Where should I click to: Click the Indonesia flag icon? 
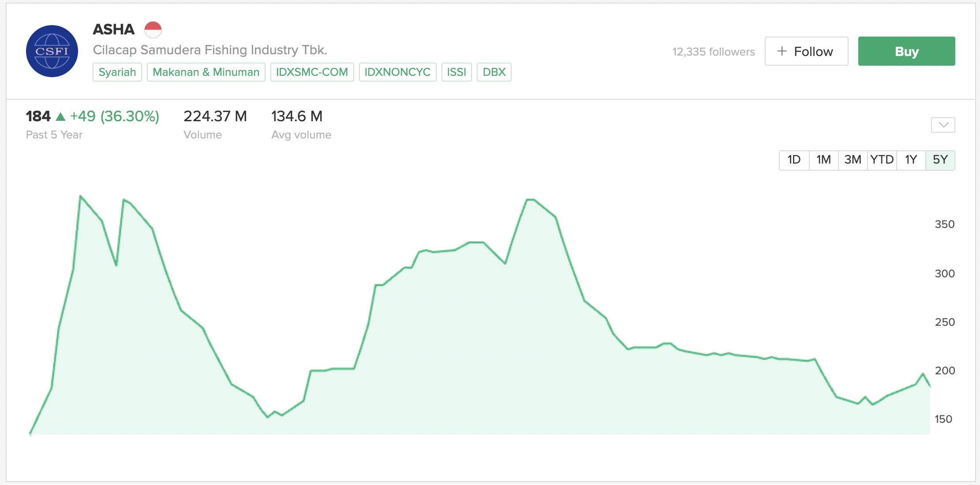[x=153, y=30]
